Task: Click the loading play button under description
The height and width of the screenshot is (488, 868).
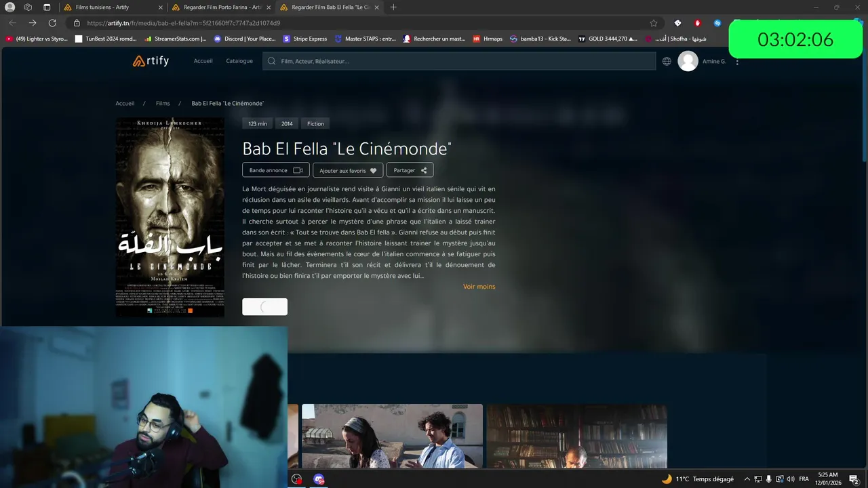Action: [264, 307]
